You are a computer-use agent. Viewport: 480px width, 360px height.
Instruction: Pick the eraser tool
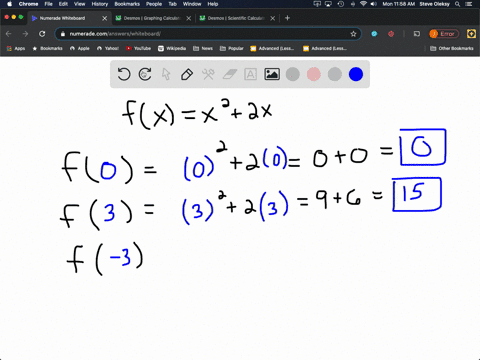(230, 74)
